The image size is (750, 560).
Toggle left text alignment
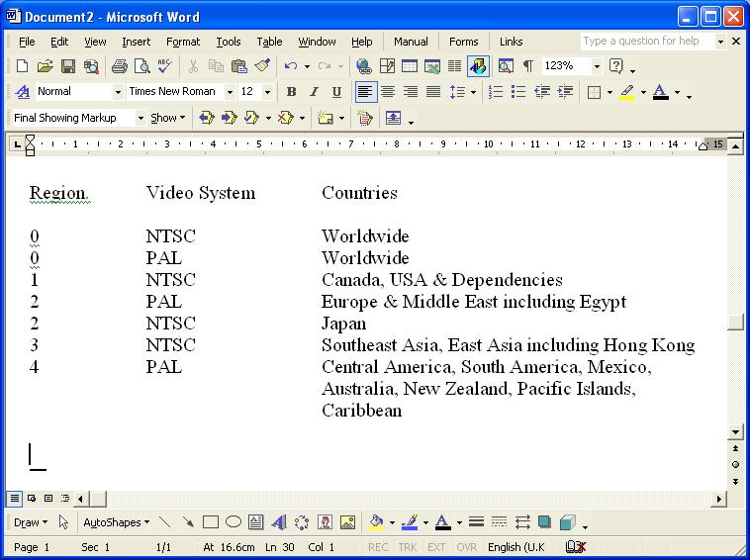[x=365, y=91]
